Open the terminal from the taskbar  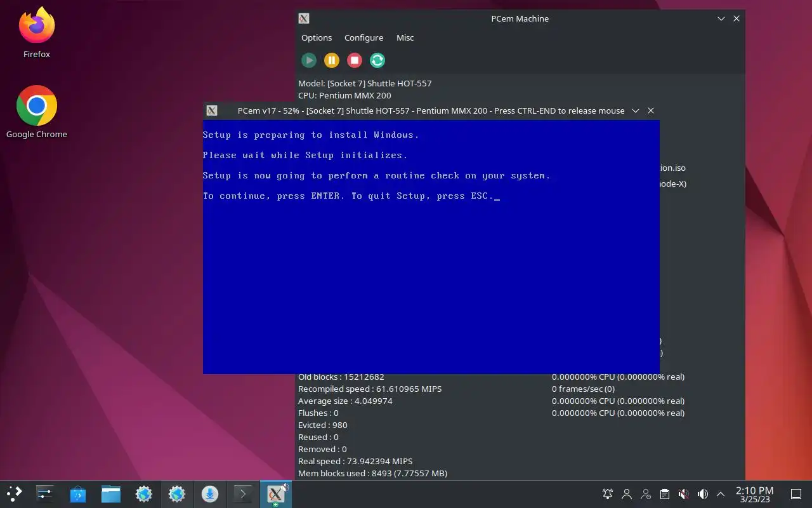(242, 493)
